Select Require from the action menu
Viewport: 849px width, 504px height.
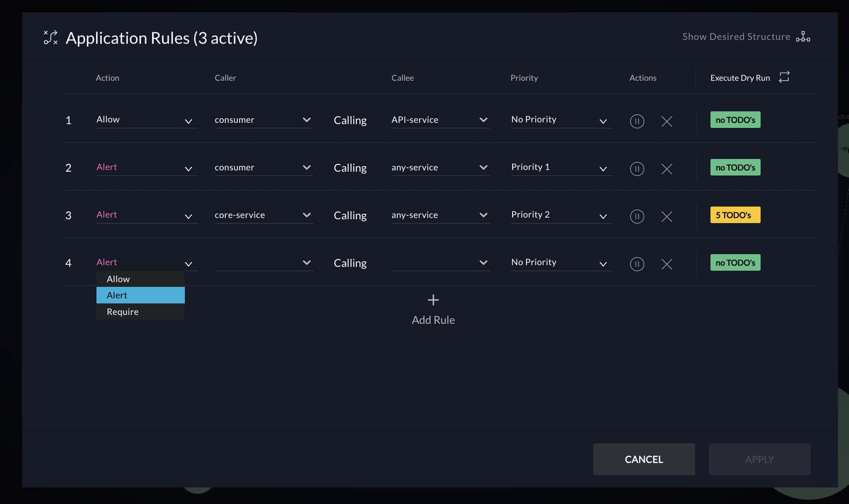[x=123, y=311]
